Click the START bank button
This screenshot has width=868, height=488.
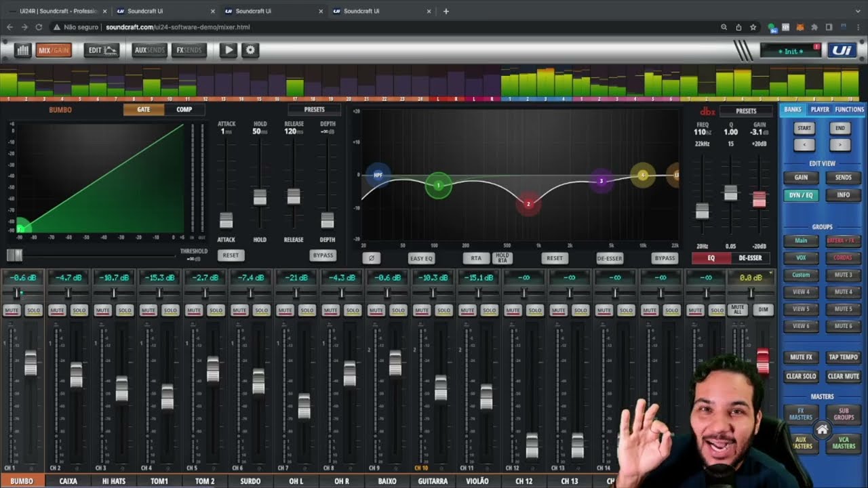pos(804,128)
